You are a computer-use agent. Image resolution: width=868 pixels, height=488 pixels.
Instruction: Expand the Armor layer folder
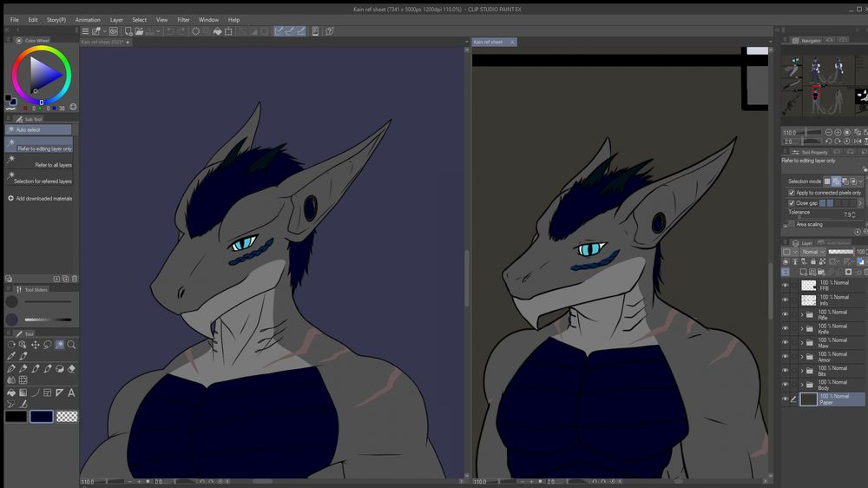click(x=801, y=357)
